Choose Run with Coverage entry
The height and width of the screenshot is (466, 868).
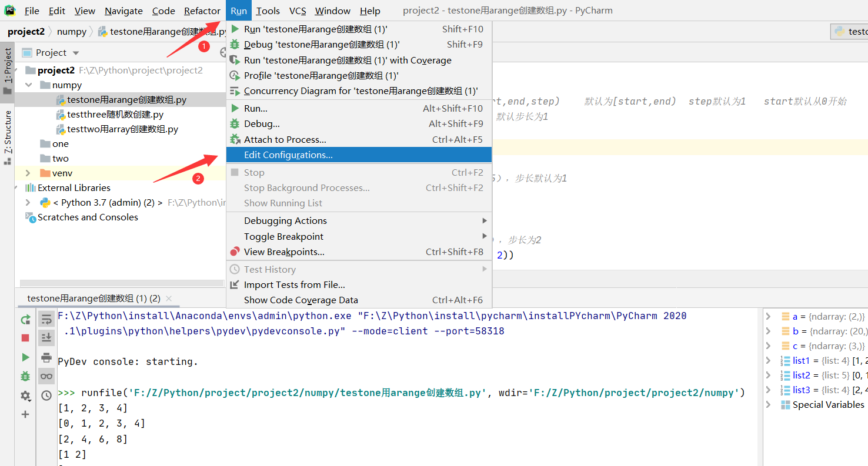[x=359, y=60]
